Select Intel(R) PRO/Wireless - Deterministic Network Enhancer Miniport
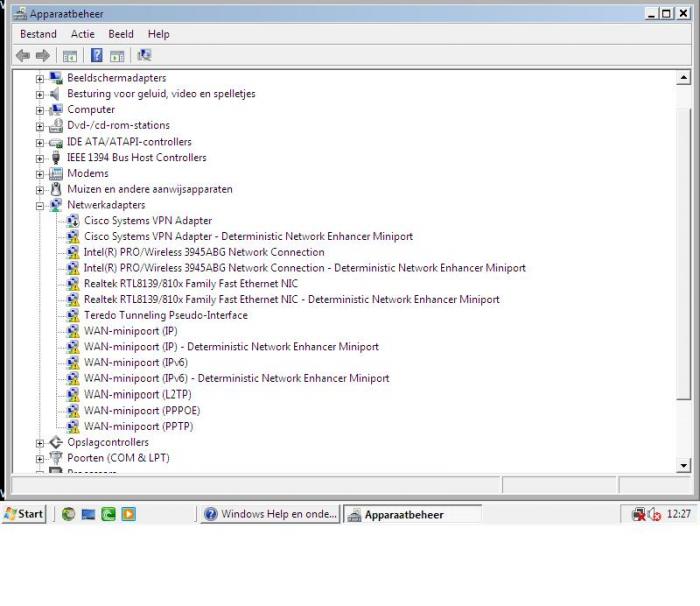The height and width of the screenshot is (606, 700). pos(304,268)
